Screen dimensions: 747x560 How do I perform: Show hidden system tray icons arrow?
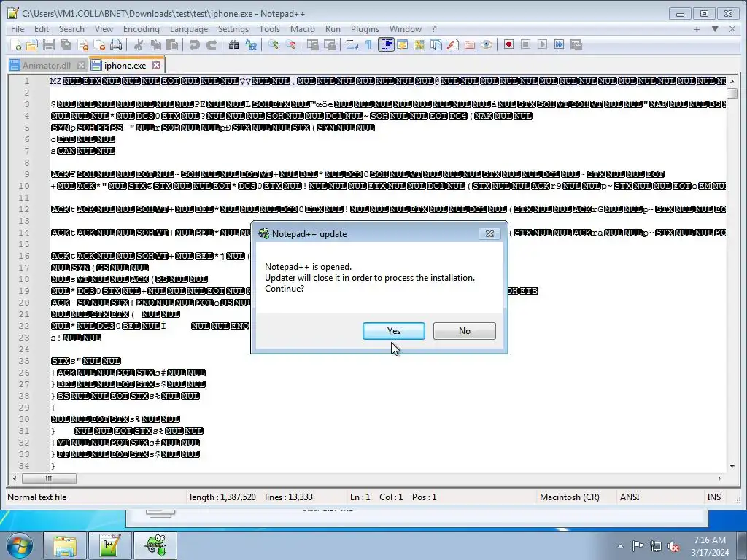[620, 546]
